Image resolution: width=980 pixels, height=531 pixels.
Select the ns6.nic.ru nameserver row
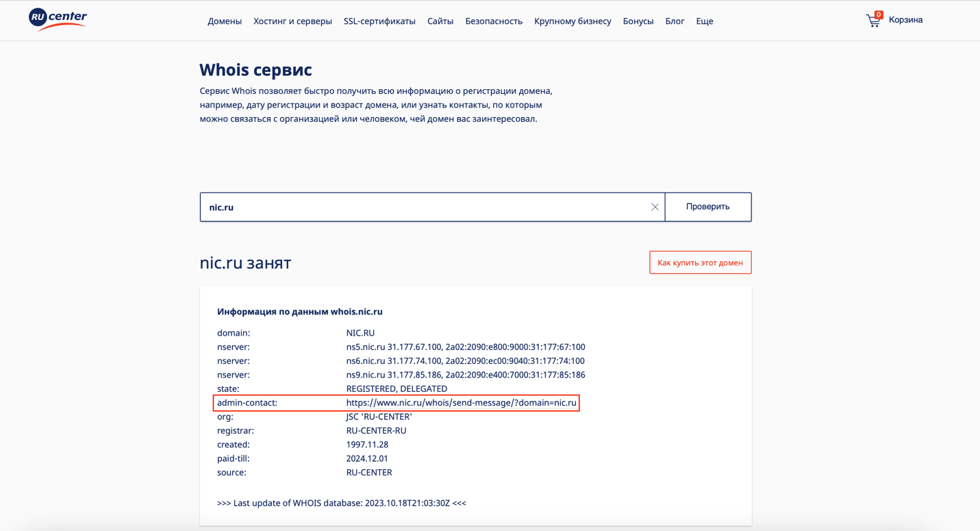(401, 361)
